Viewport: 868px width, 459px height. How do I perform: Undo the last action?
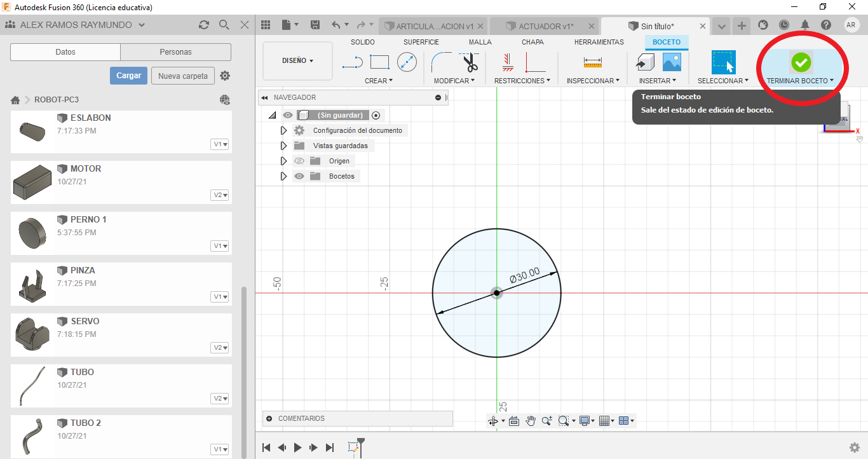pos(336,25)
